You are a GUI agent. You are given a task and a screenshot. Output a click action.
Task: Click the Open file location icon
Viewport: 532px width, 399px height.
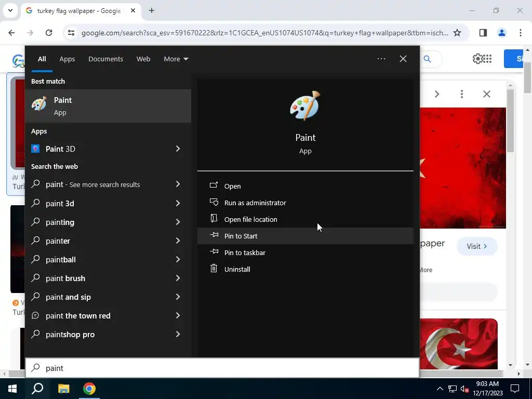pyautogui.click(x=214, y=219)
